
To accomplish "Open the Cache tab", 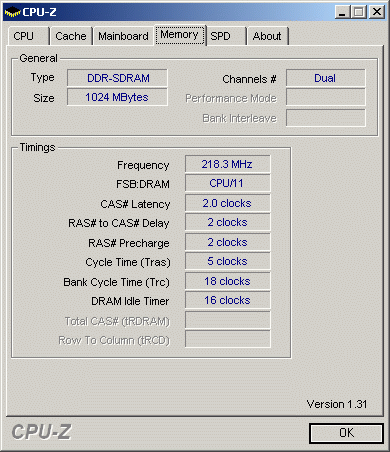I will pyautogui.click(x=71, y=36).
